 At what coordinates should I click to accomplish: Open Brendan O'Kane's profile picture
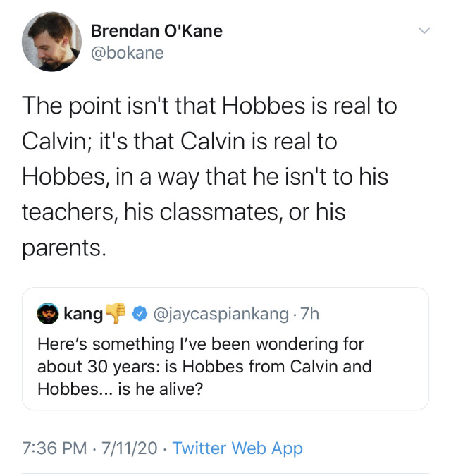(51, 42)
